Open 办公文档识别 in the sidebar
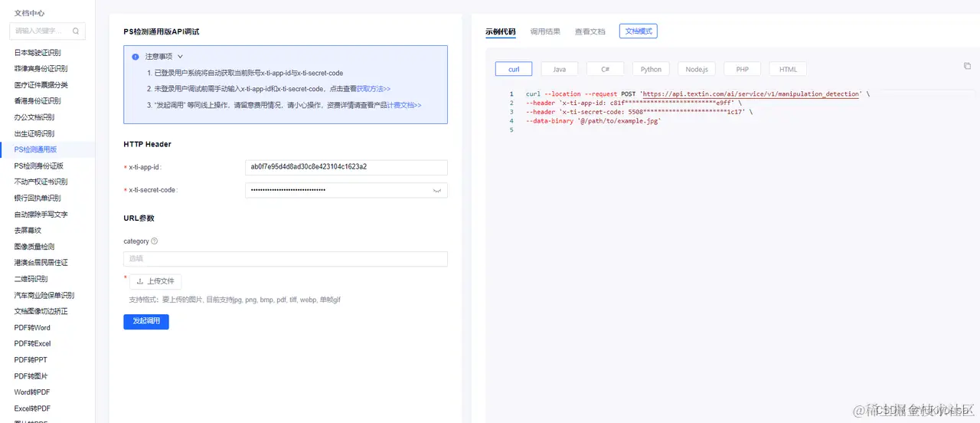The height and width of the screenshot is (423, 980). pyautogui.click(x=34, y=117)
